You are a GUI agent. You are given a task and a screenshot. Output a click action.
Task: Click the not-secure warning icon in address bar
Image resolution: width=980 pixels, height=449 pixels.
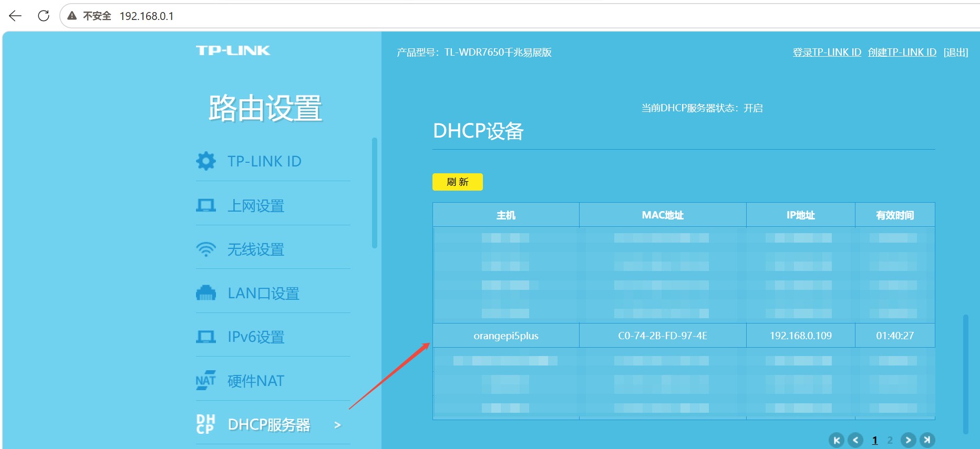click(73, 16)
